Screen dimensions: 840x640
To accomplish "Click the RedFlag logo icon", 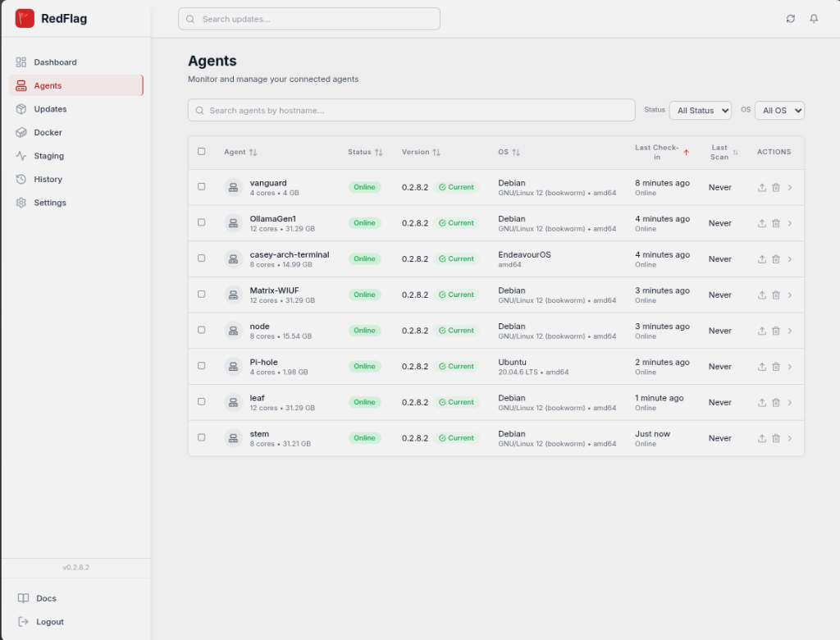I will tap(25, 18).
